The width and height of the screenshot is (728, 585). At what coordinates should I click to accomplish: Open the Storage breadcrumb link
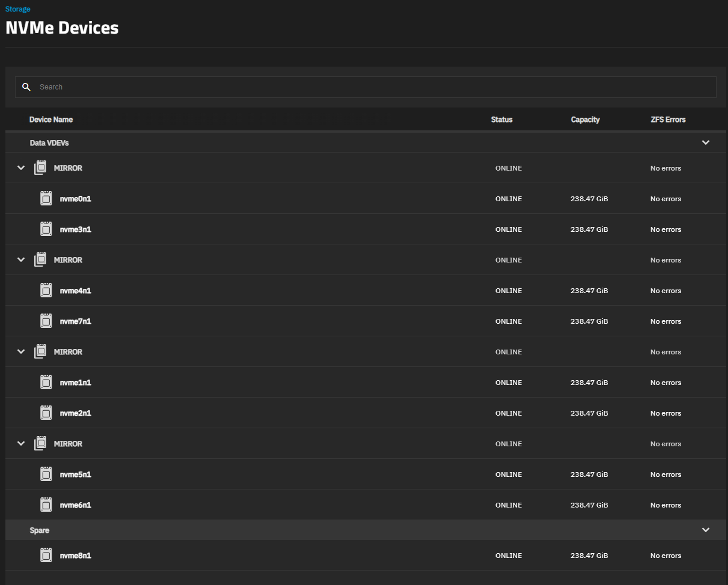tap(18, 9)
